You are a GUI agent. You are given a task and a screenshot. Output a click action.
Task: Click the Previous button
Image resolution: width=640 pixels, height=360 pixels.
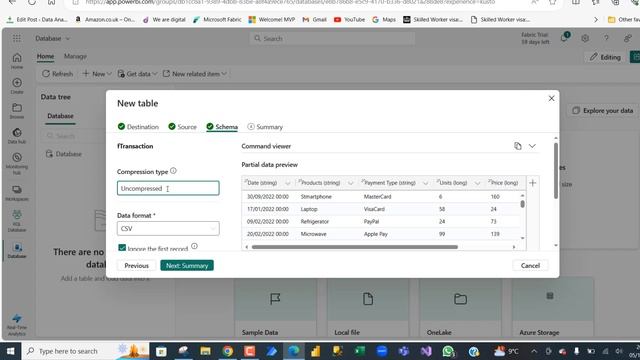pyautogui.click(x=136, y=265)
